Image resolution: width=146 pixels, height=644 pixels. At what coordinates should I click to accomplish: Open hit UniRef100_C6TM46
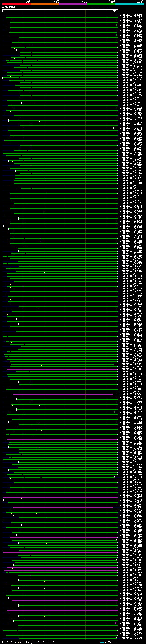pos(131,376)
